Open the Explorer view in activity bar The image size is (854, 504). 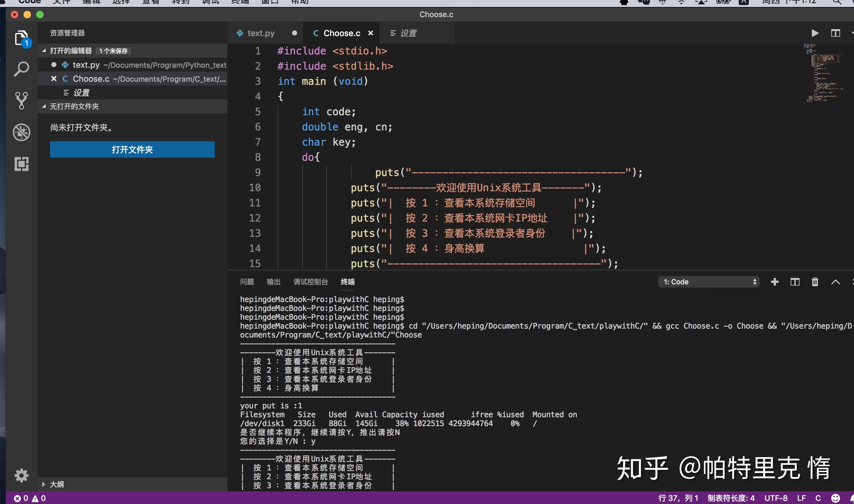21,38
